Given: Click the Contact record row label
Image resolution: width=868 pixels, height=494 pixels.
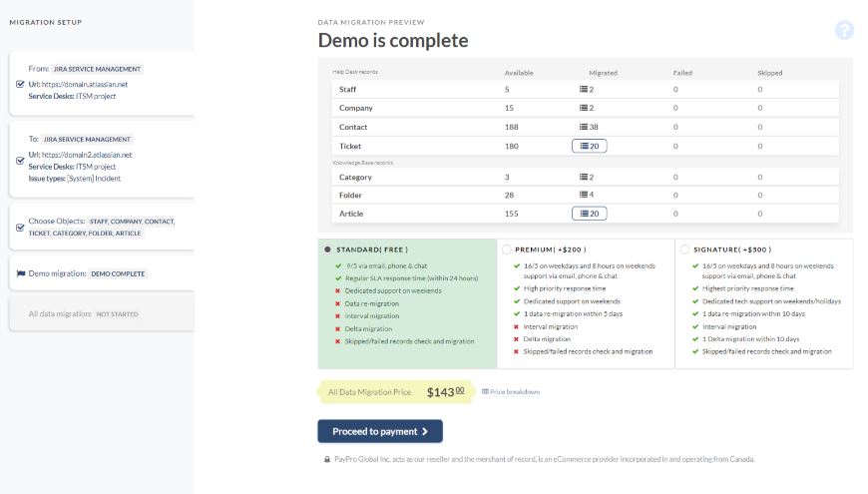Looking at the screenshot, I should (x=353, y=127).
